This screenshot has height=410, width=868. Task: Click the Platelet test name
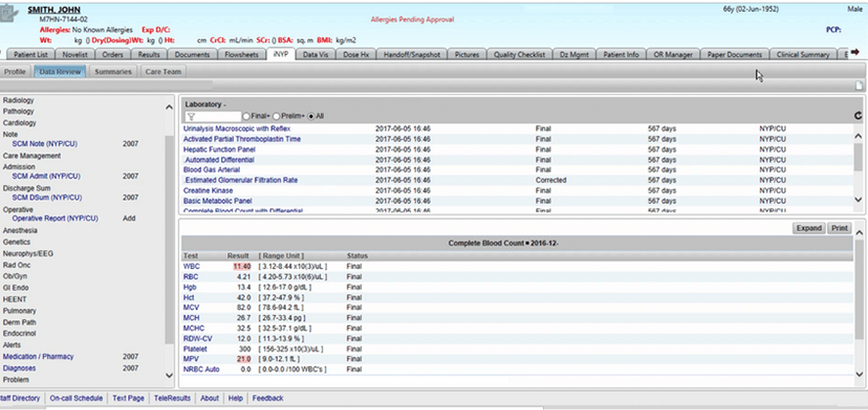195,349
